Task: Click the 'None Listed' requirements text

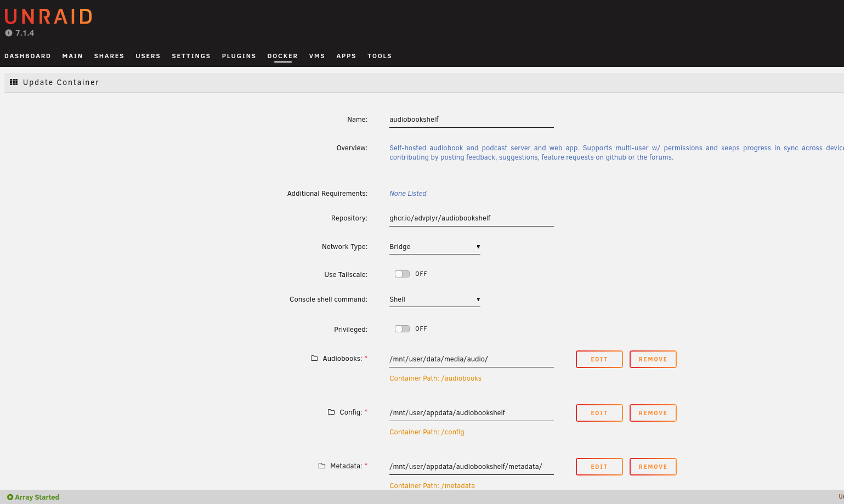Action: tap(408, 194)
